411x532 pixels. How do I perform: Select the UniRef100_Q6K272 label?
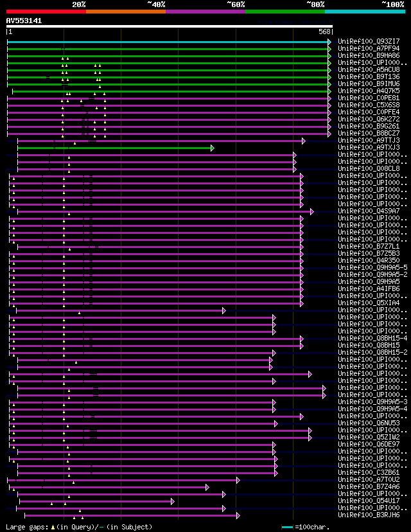coord(369,119)
